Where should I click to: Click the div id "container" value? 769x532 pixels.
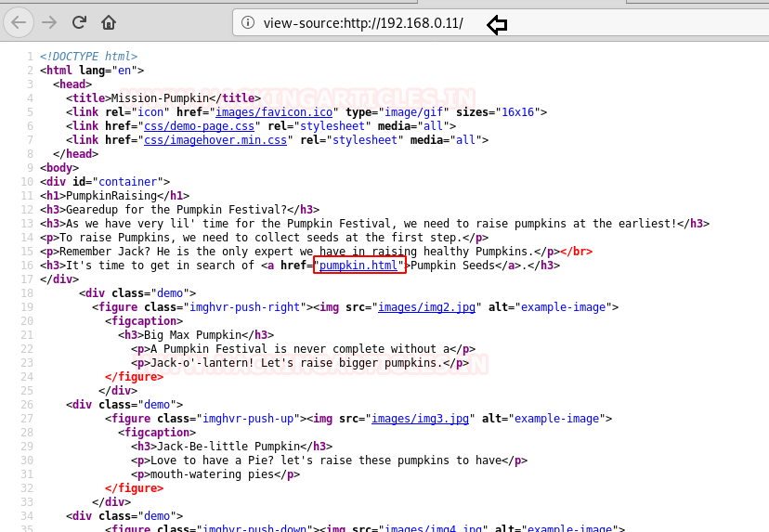127,182
